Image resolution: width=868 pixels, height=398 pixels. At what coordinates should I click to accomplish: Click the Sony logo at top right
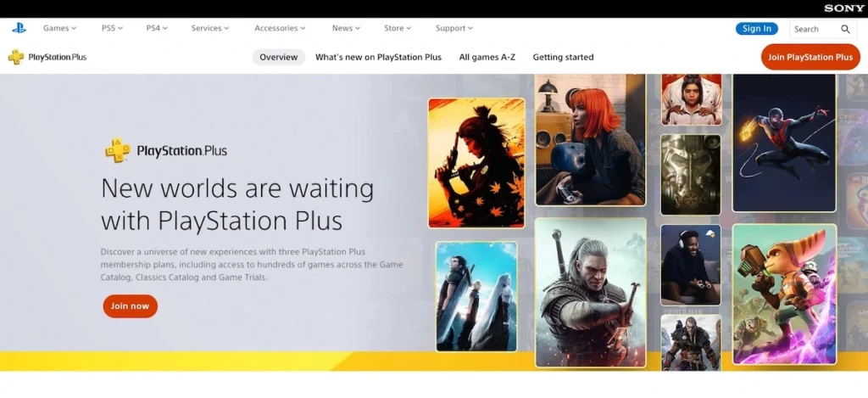point(844,8)
